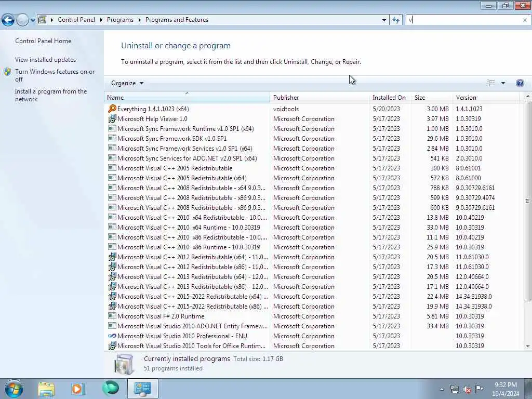Click the Help question mark icon
Viewport: 532px width, 399px height.
(x=520, y=83)
